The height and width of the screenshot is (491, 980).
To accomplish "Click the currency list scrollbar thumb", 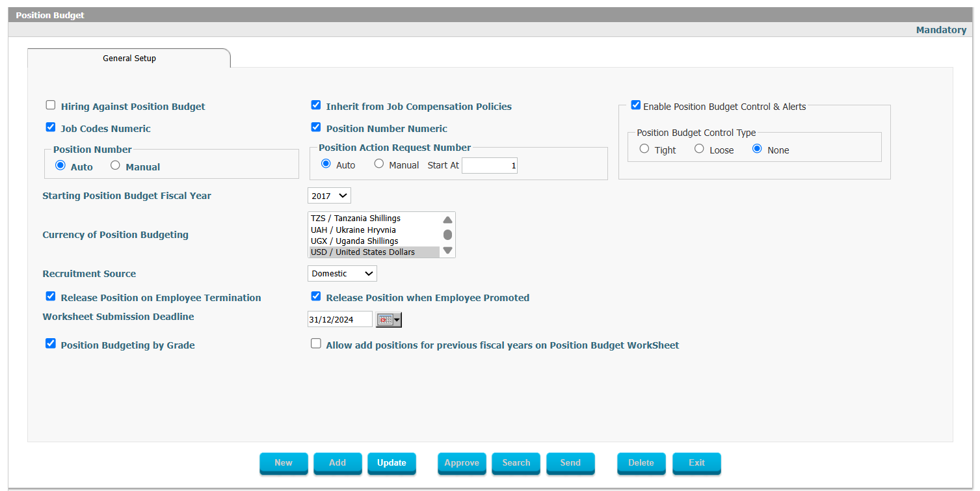I will tap(447, 235).
